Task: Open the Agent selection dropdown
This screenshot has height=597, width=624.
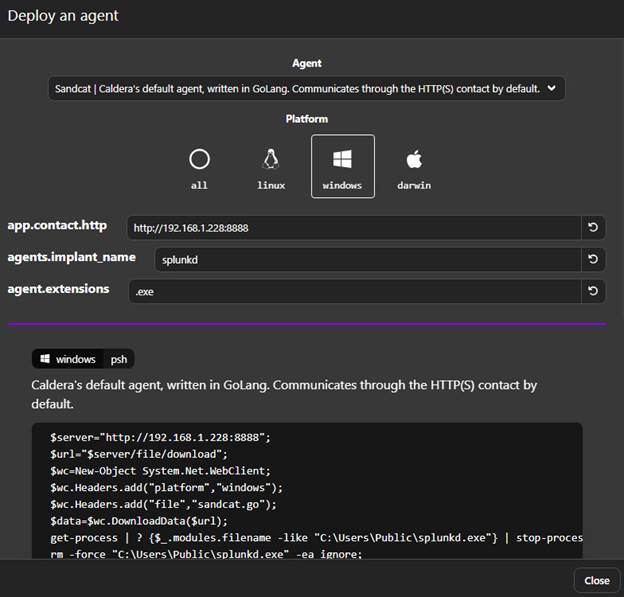Action: (x=306, y=88)
